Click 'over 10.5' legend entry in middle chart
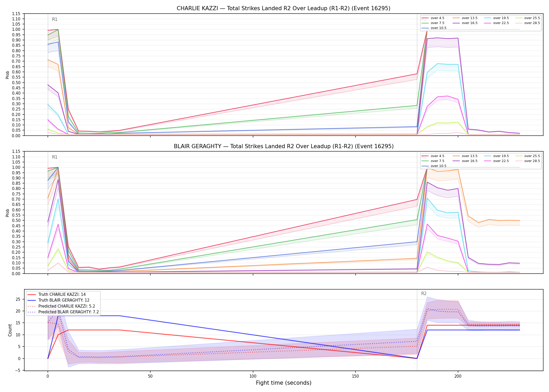Image resolution: width=549 pixels, height=392 pixels. [434, 166]
